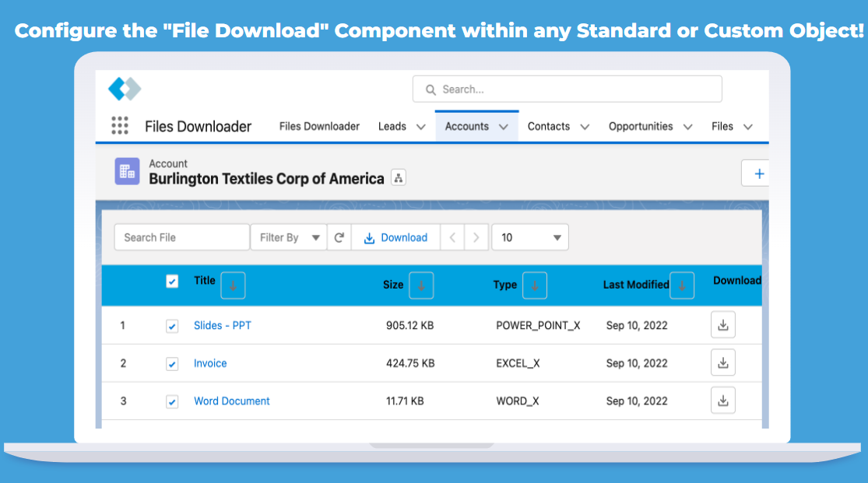
Task: Open the Opportunities tab
Action: [x=640, y=126]
